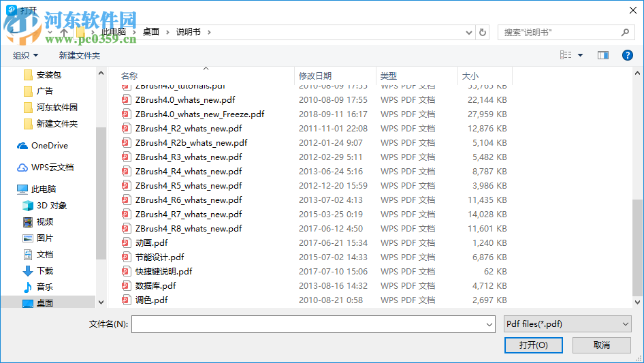Click file list scroll-up arrow
This screenshot has height=363, width=644.
[x=637, y=74]
